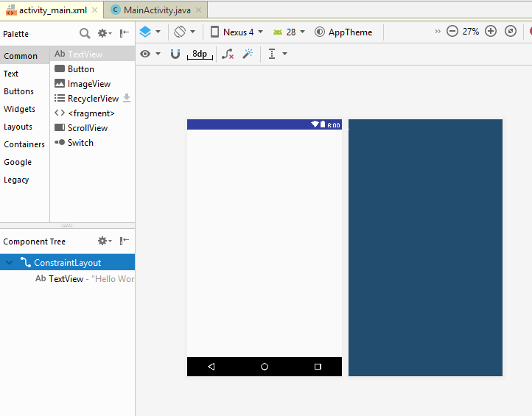
Task: Open the Nexus 4 device dropdown
Action: pos(261,32)
